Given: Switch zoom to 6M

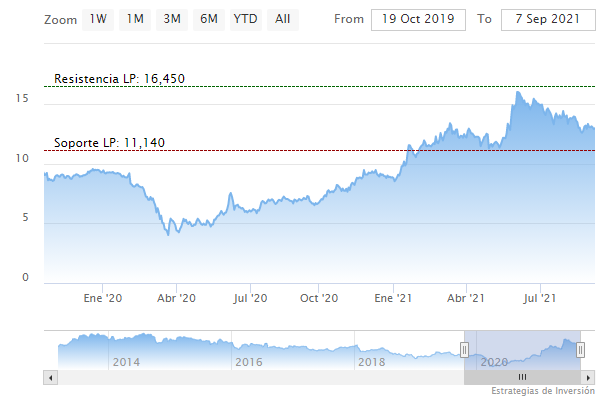Looking at the screenshot, I should coord(209,19).
